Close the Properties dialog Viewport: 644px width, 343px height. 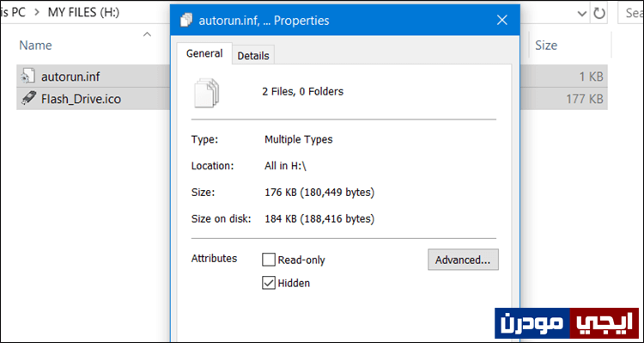click(502, 20)
